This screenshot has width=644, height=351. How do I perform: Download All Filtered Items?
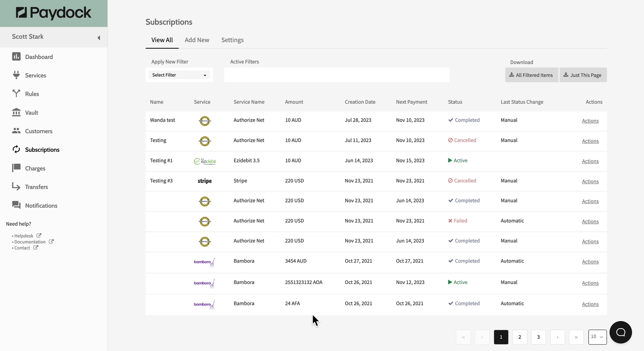coord(531,75)
